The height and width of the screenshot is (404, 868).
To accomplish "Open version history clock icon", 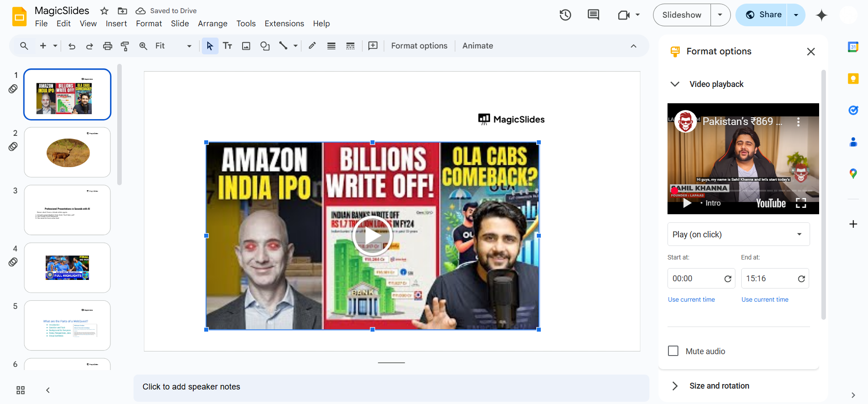I will [565, 15].
